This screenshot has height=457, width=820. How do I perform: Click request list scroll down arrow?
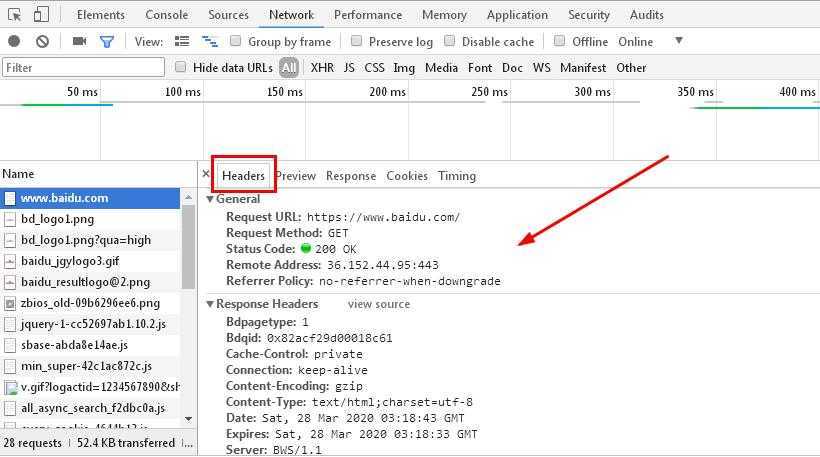click(x=188, y=419)
